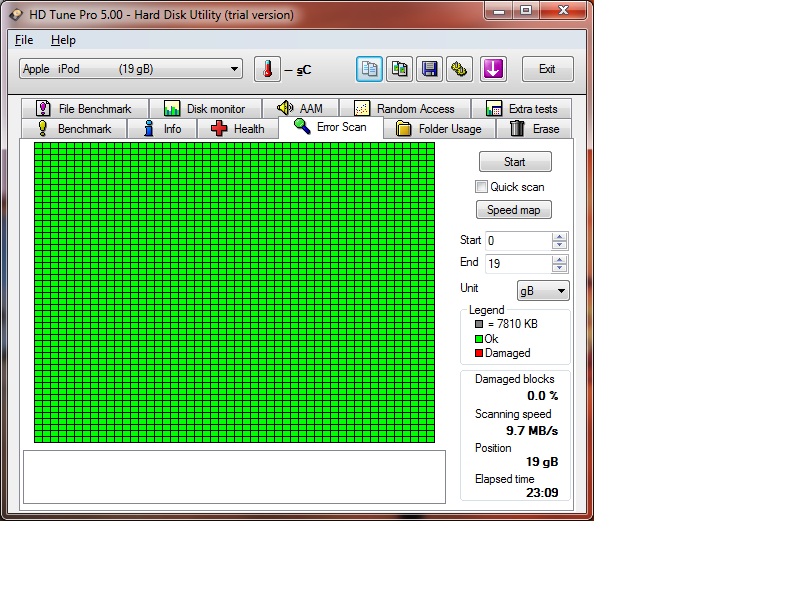Click the thermometer temperature icon

coord(267,69)
